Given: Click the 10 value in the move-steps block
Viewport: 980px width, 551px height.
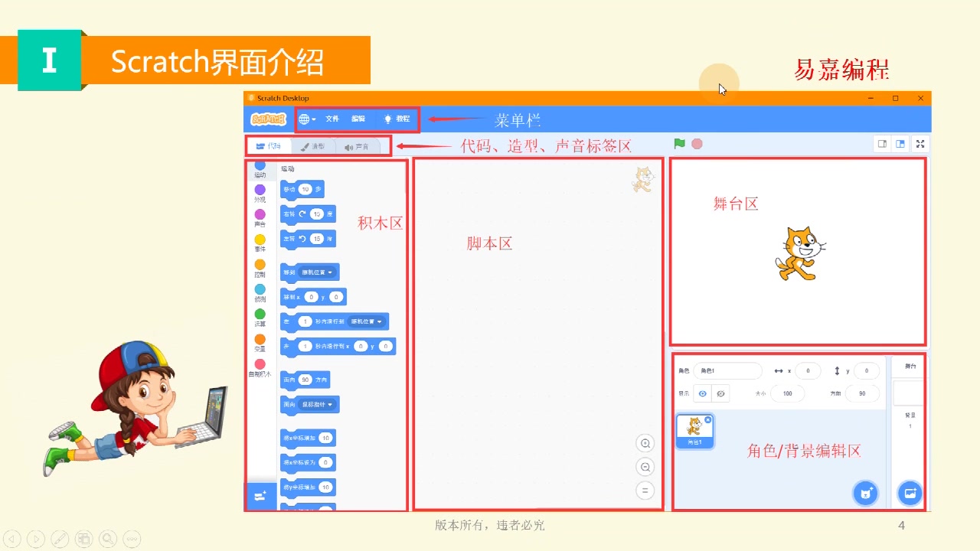Looking at the screenshot, I should [305, 189].
